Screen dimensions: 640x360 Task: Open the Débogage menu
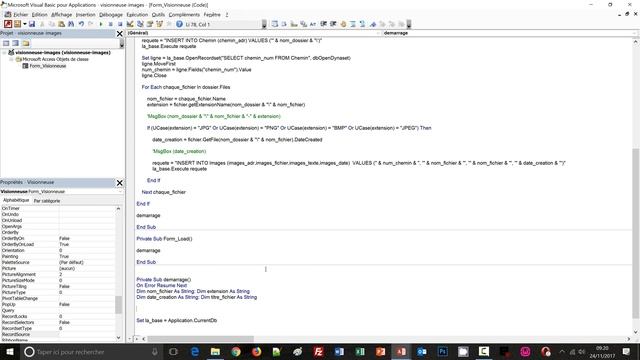[x=111, y=15]
